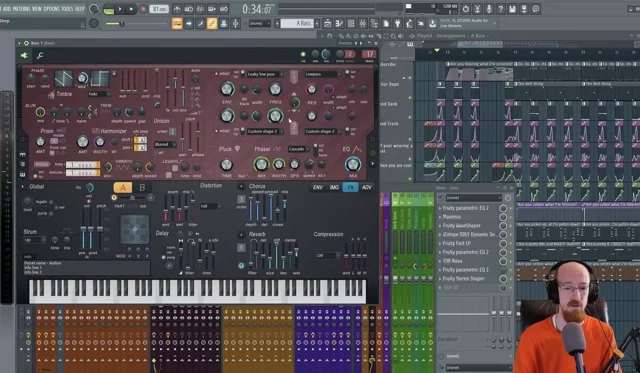This screenshot has height=373, width=640.
Task: Expand the Global section arrow
Action: click(x=23, y=186)
